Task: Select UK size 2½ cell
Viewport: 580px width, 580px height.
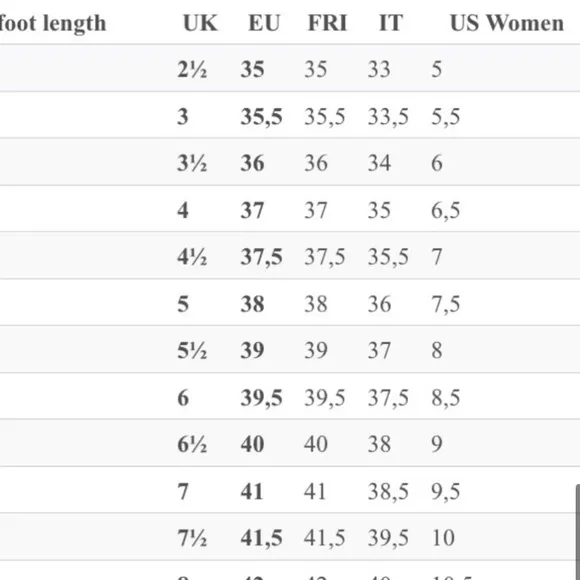Action: pyautogui.click(x=192, y=69)
